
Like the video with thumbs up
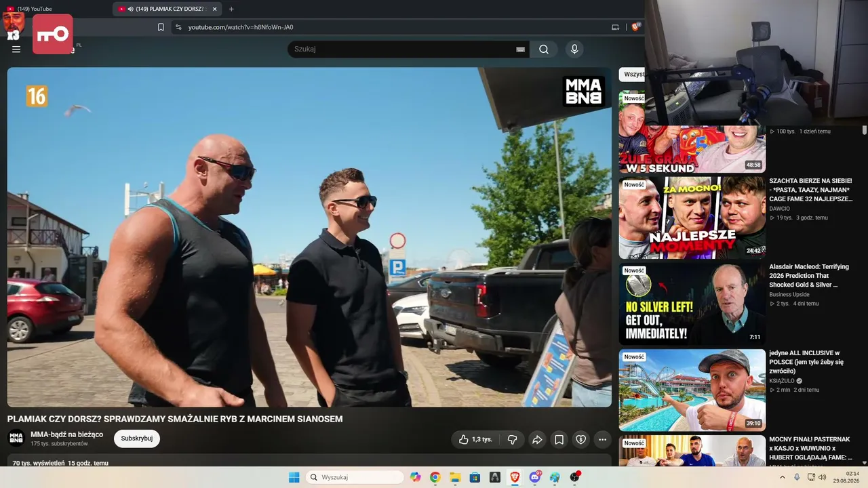475,439
